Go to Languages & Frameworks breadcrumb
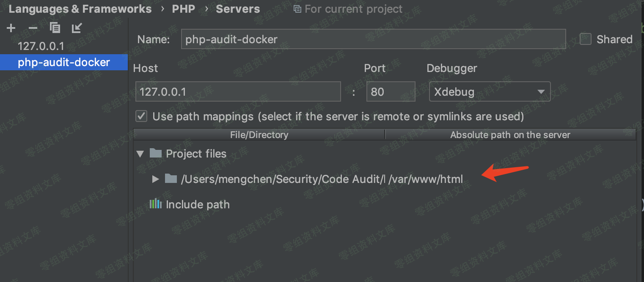Image resolution: width=644 pixels, height=282 pixels. click(x=80, y=9)
